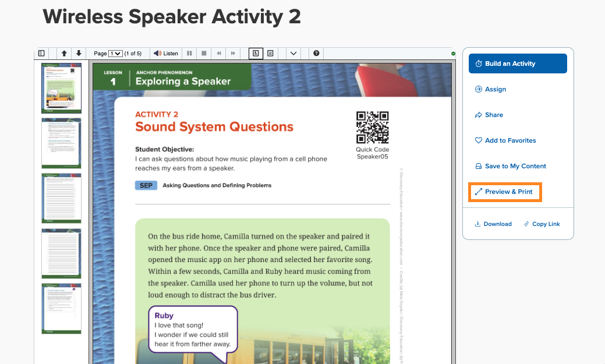Click the 'Sound System Questions' heading

pyautogui.click(x=214, y=126)
